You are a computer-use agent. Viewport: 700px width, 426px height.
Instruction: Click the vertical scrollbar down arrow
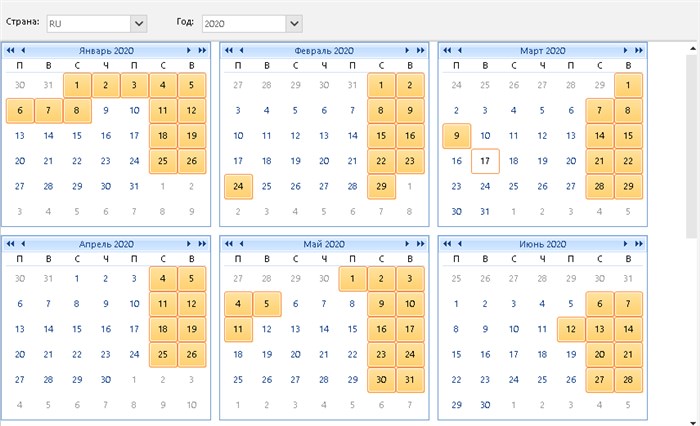pos(693,422)
